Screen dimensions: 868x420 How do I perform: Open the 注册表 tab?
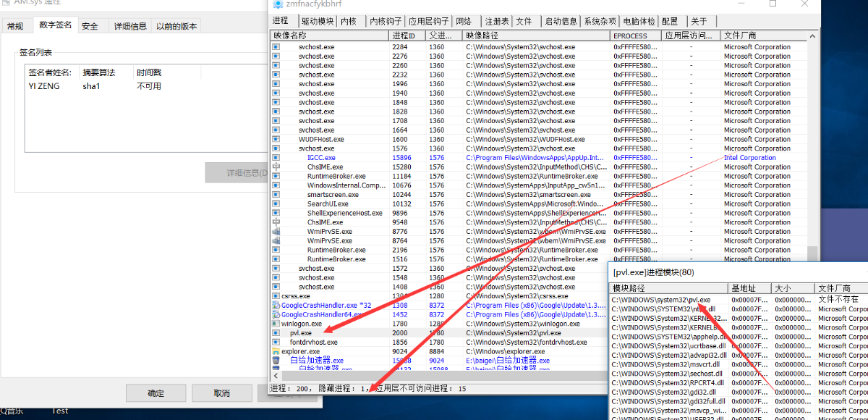click(x=497, y=22)
